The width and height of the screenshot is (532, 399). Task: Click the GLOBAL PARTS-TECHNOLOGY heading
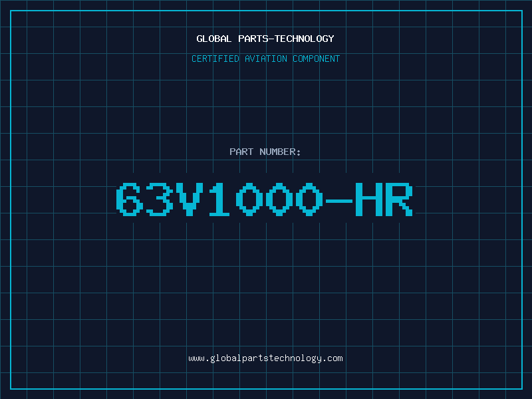tap(265, 39)
